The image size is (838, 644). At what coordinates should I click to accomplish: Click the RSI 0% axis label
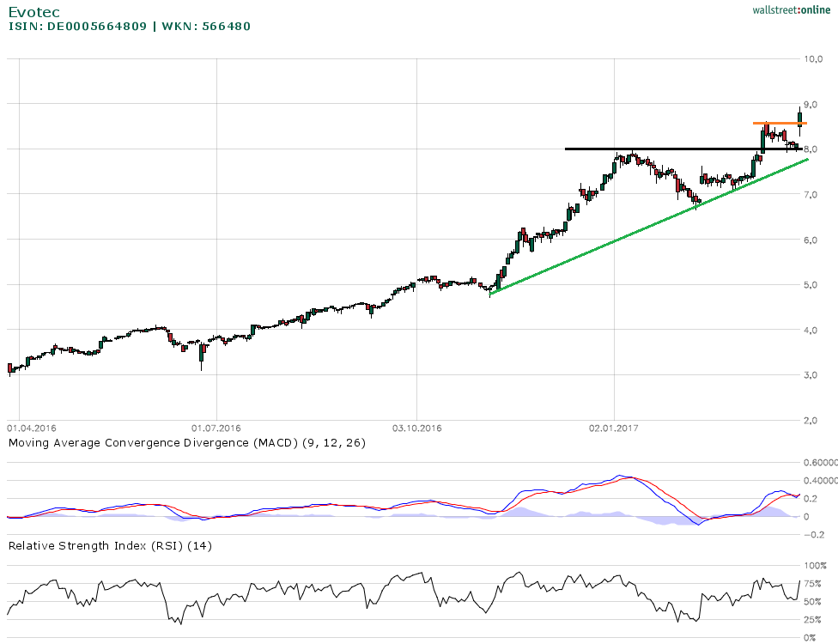click(811, 638)
